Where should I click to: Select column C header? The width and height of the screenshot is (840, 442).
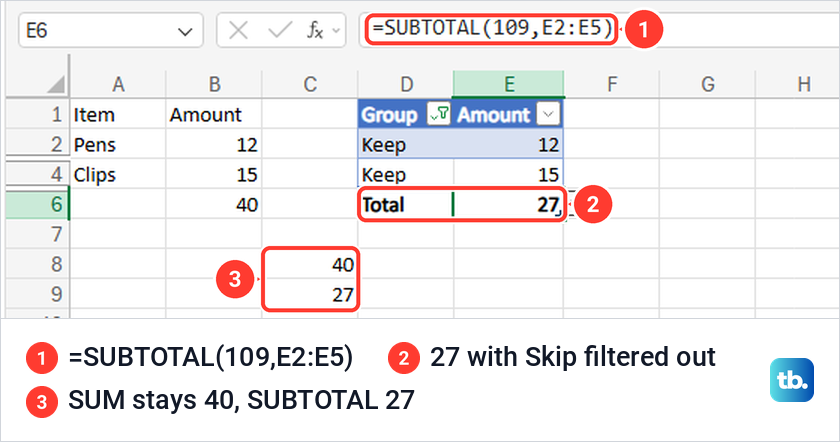[310, 84]
